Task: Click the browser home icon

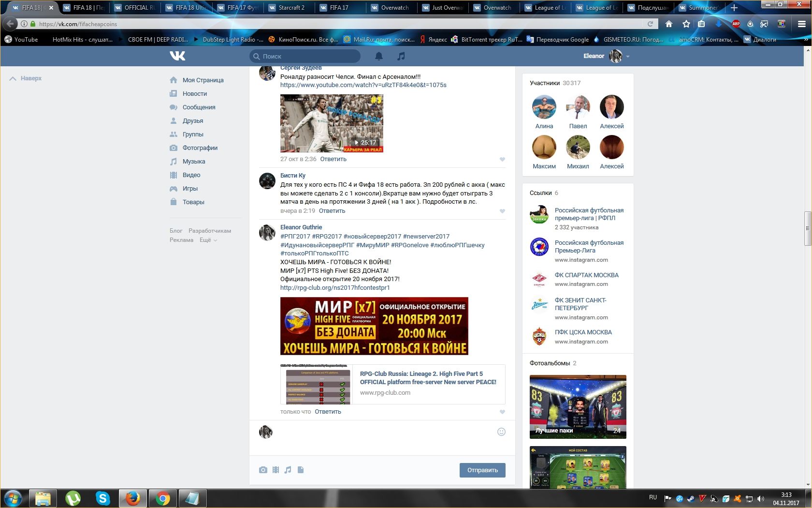Action: 669,24
